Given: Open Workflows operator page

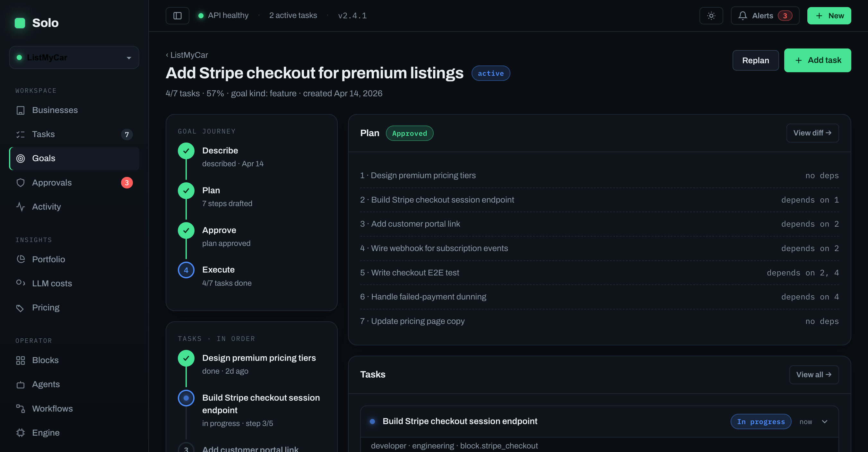Looking at the screenshot, I should click(74, 408).
